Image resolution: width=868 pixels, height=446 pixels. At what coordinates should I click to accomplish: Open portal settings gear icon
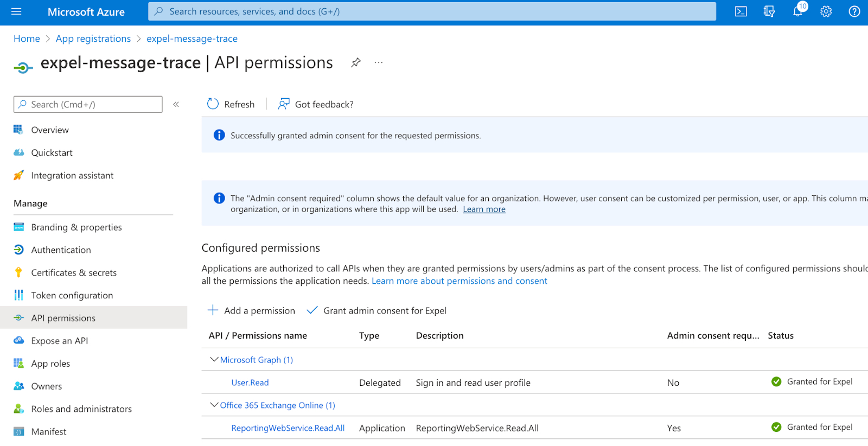coord(826,11)
